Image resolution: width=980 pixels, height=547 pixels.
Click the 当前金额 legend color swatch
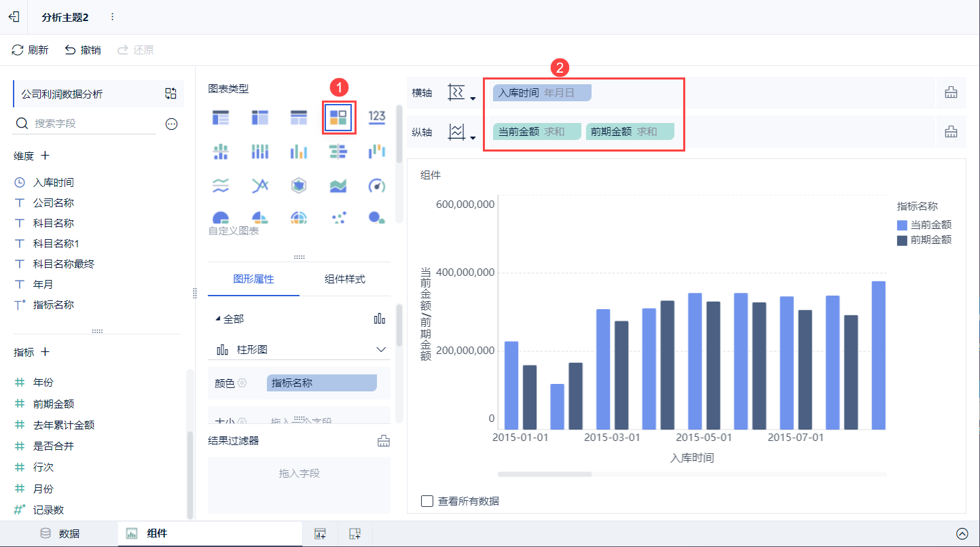pos(902,225)
